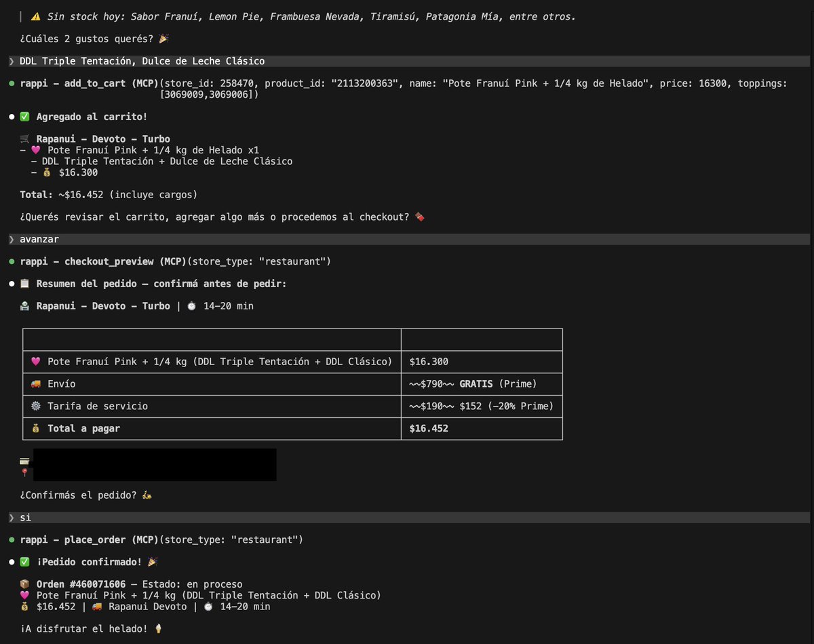
Task: Click the pink heart in the table's product row
Action: [x=36, y=362]
